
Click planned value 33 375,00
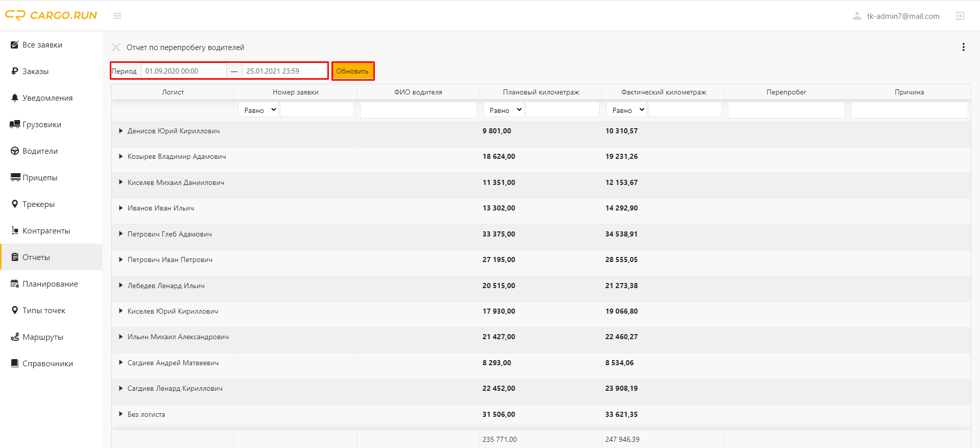click(499, 234)
